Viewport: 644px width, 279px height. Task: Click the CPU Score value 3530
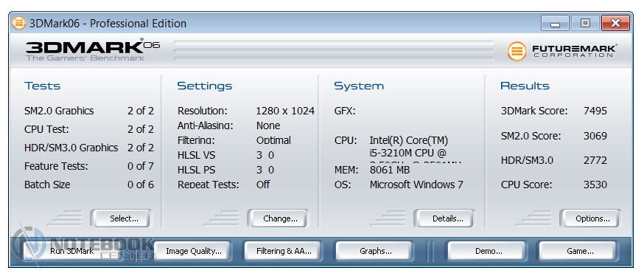click(x=595, y=185)
